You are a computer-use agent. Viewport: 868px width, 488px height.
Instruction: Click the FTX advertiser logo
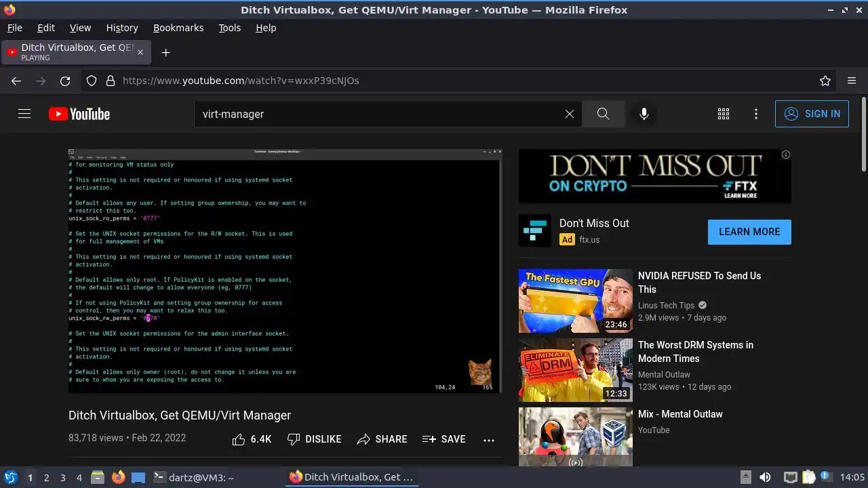tap(535, 230)
